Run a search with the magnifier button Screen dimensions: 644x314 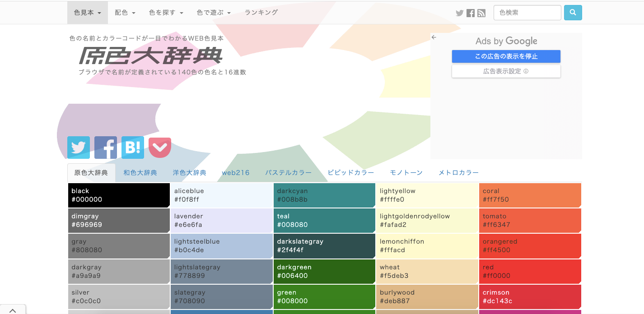pyautogui.click(x=573, y=13)
